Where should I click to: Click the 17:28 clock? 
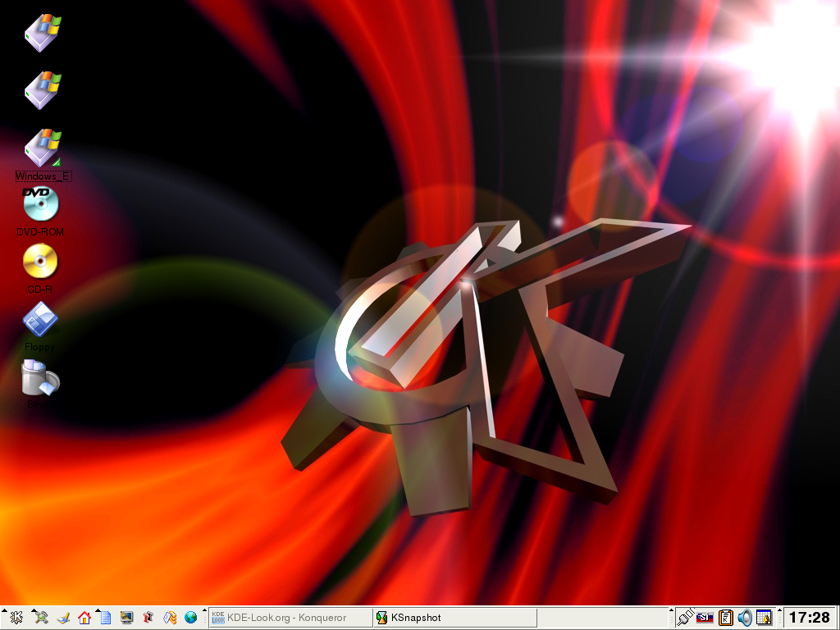point(810,618)
